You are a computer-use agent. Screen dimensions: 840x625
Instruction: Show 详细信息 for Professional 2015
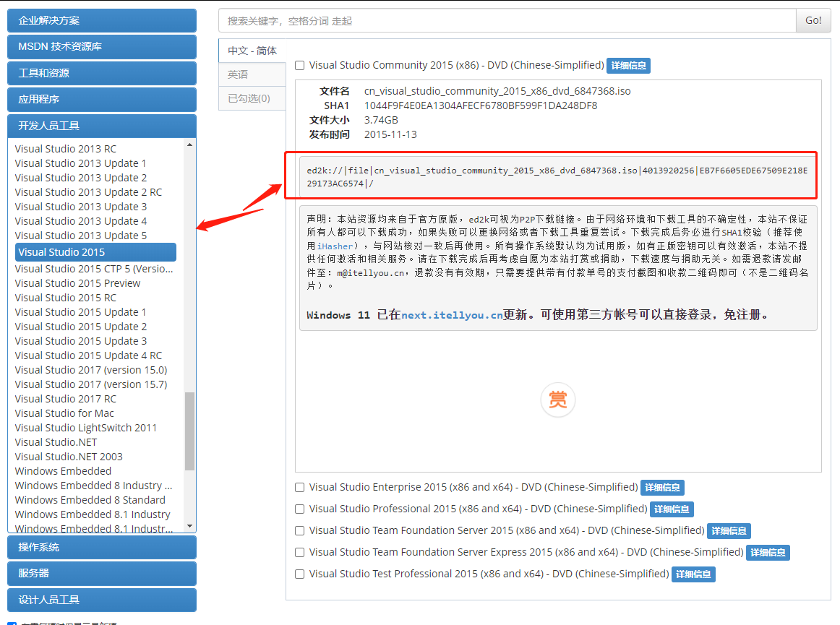point(672,509)
